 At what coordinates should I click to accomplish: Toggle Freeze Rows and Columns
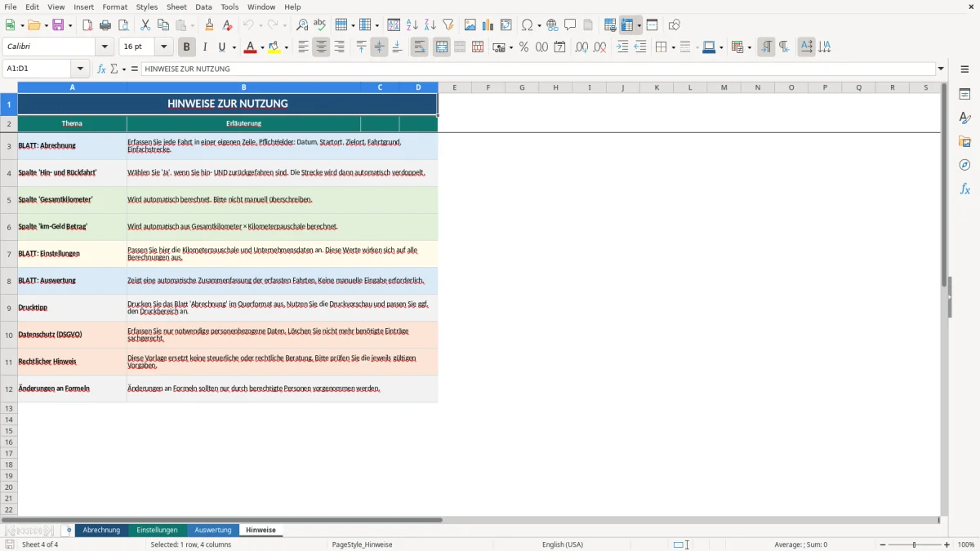click(628, 25)
